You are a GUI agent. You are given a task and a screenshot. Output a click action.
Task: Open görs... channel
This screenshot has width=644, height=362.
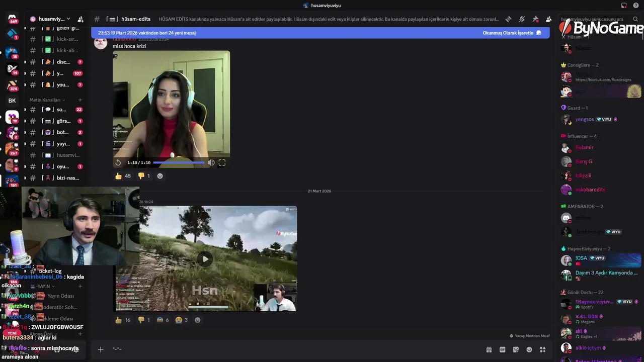tap(55, 121)
